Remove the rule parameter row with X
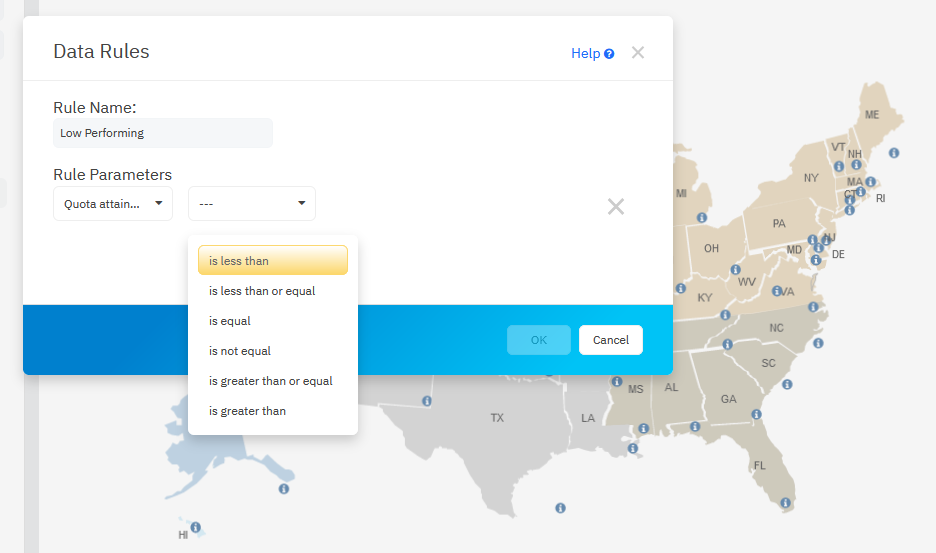936x553 pixels. 616,207
